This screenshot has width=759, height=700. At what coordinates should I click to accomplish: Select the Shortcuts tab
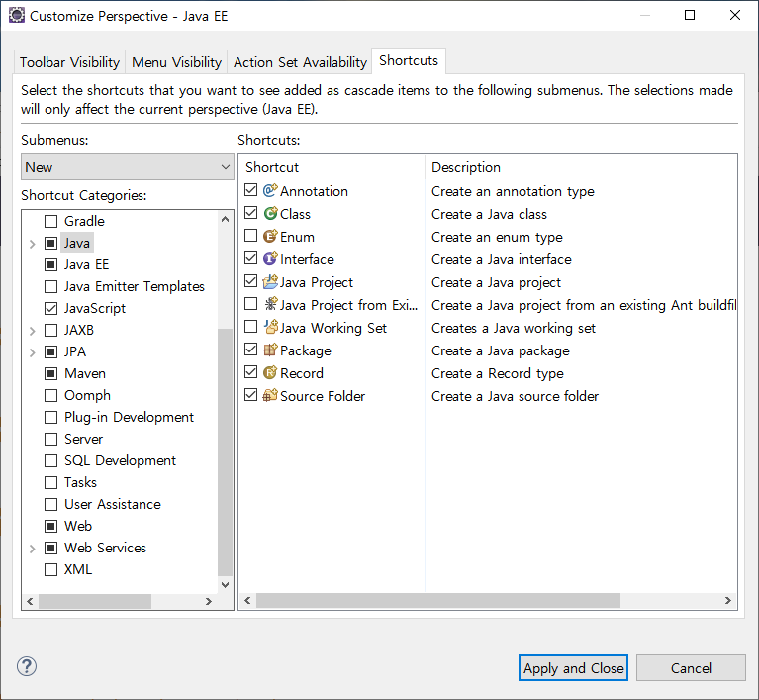coord(409,61)
